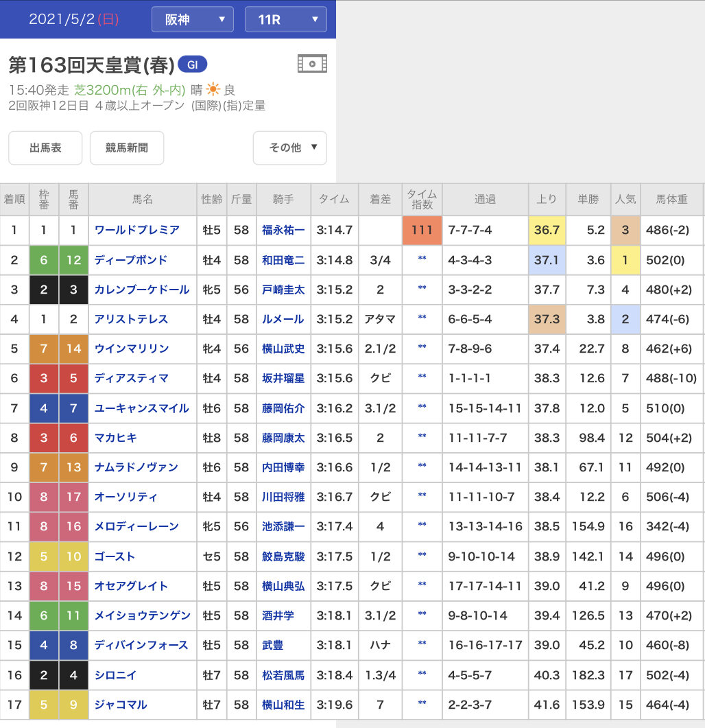
Task: Click body weight 488(-10)
Action: [671, 378]
